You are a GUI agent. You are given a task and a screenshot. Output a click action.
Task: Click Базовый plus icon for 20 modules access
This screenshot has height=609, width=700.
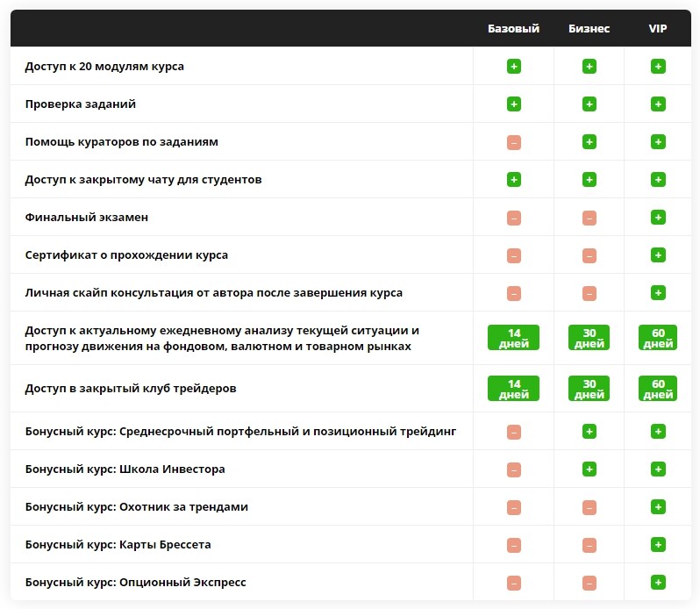click(x=514, y=67)
